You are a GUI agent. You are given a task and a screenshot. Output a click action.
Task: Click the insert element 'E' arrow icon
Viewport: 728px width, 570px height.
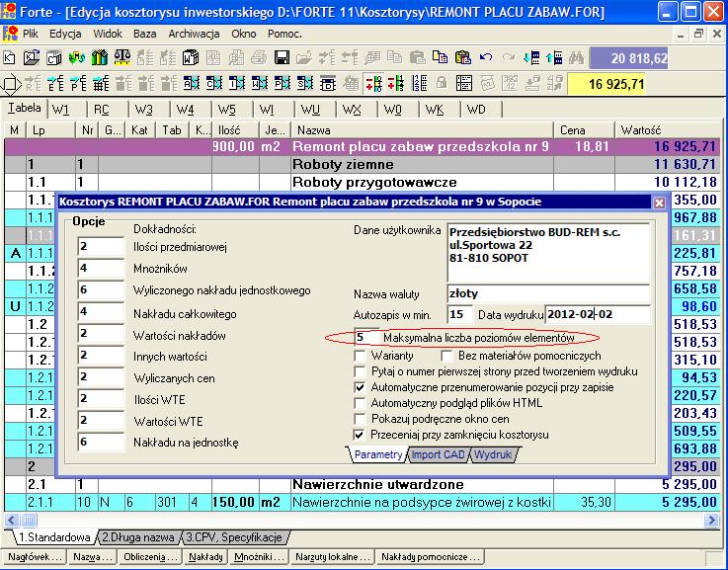point(54,84)
